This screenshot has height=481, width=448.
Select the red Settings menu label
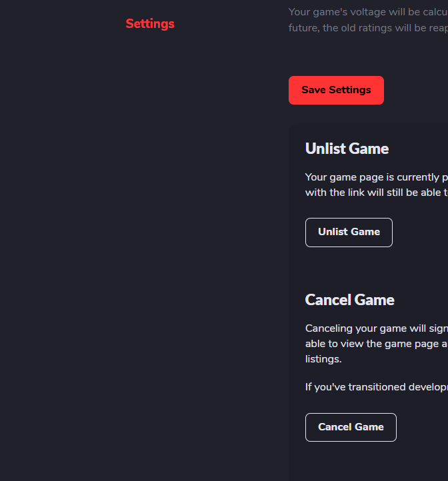click(150, 24)
